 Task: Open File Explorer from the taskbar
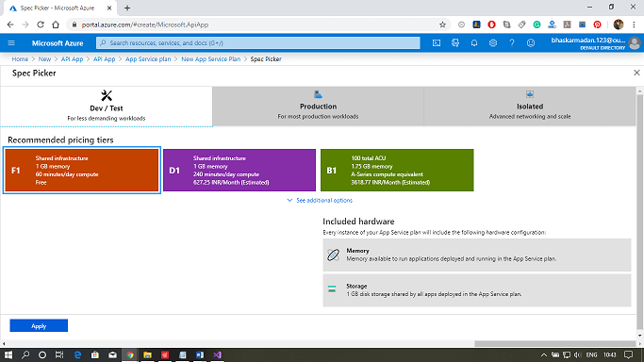147,355
